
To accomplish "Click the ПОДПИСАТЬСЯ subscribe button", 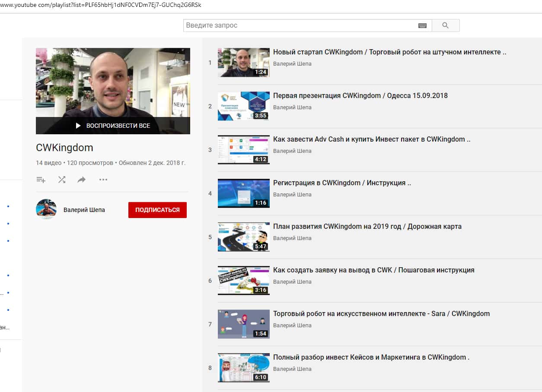I will tap(157, 210).
